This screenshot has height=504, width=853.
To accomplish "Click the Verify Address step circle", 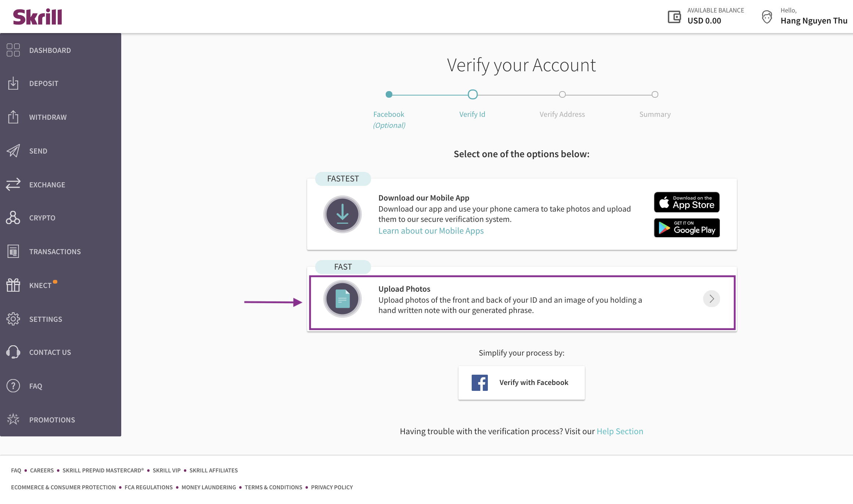I will (x=562, y=94).
